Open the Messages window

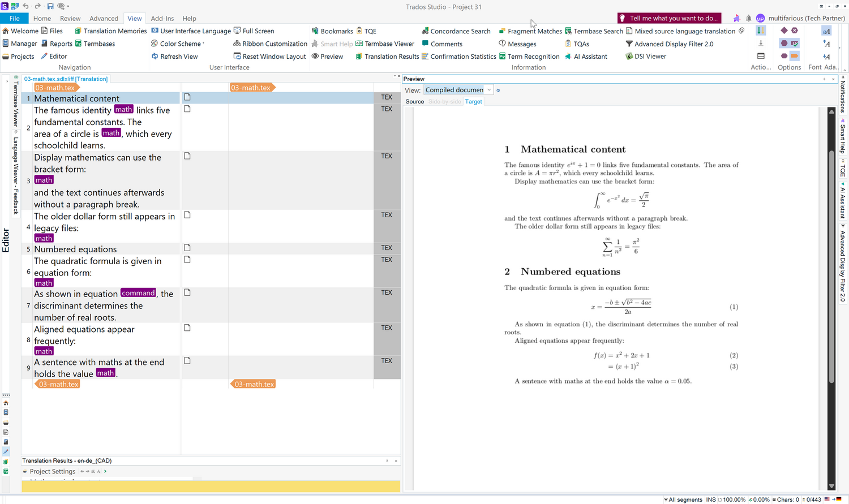[517, 44]
